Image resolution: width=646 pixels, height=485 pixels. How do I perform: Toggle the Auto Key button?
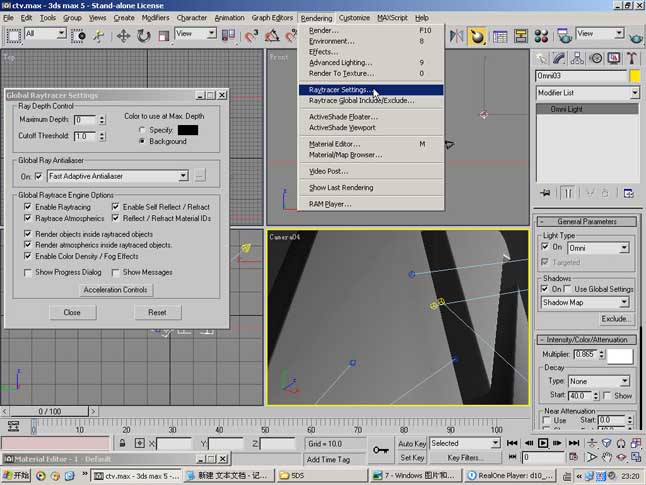pyautogui.click(x=412, y=443)
